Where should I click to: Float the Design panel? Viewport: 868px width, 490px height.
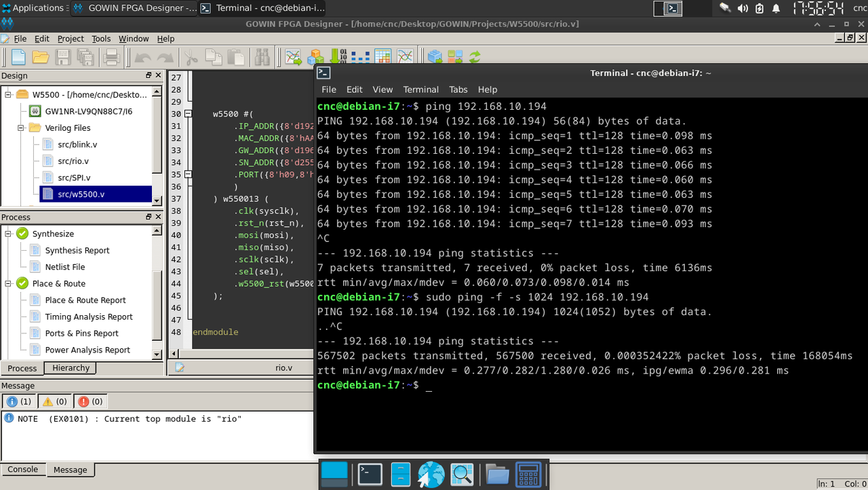tap(149, 75)
